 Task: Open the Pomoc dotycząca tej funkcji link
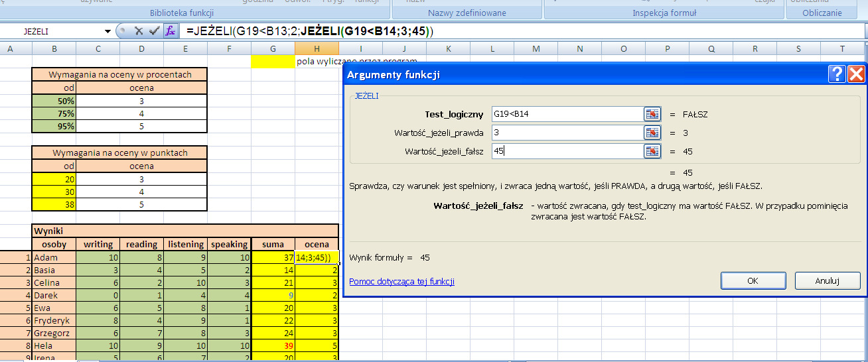pyautogui.click(x=401, y=281)
